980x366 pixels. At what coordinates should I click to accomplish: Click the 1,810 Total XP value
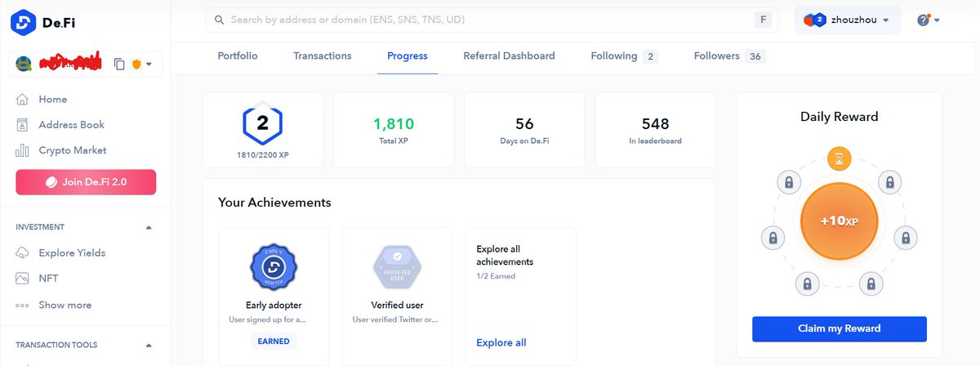394,124
